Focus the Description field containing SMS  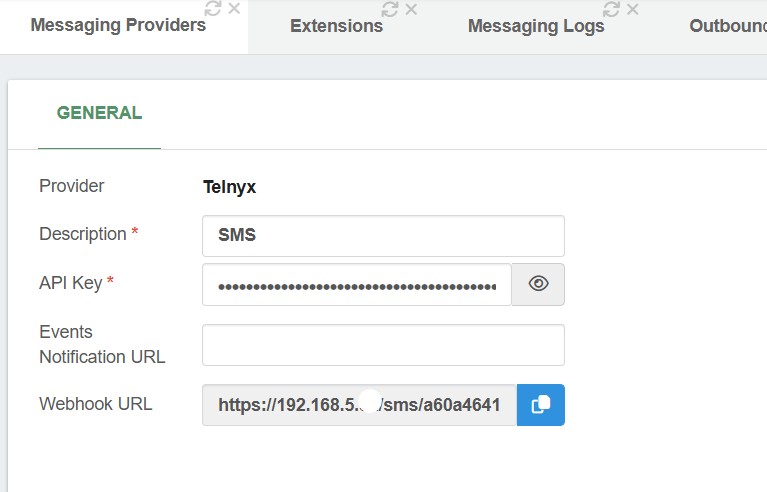383,236
